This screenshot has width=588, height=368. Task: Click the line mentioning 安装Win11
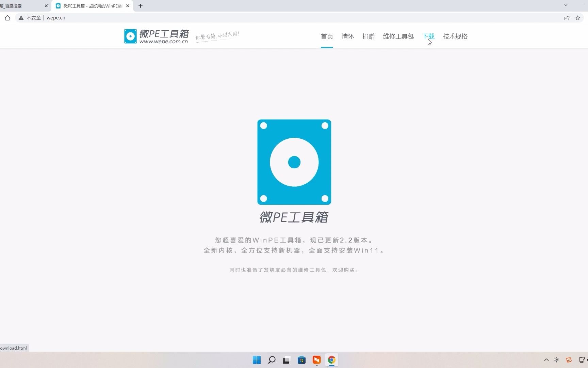[294, 250]
